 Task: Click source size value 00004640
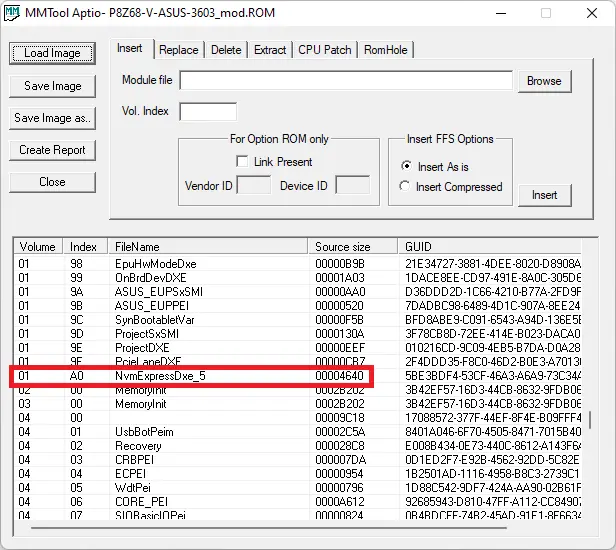point(339,376)
